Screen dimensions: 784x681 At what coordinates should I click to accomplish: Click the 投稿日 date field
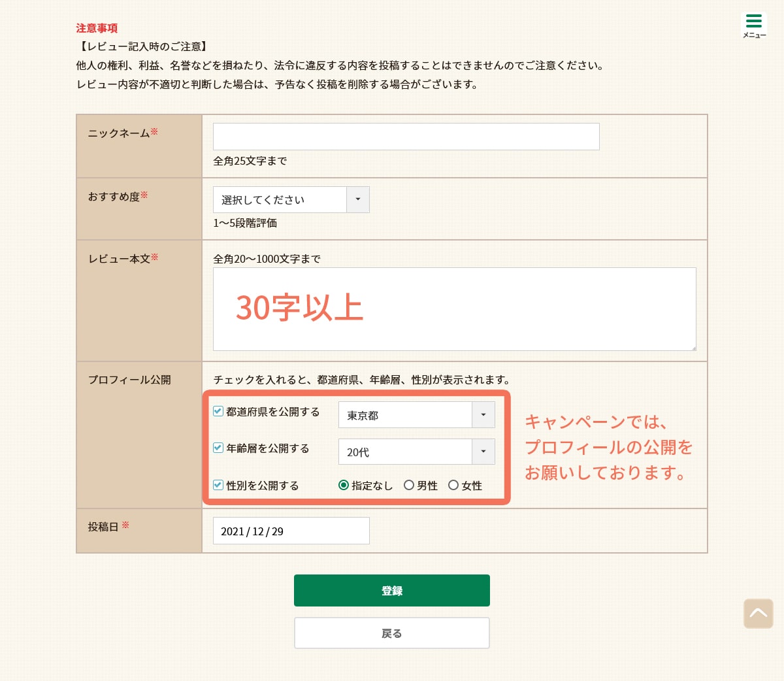(x=291, y=531)
